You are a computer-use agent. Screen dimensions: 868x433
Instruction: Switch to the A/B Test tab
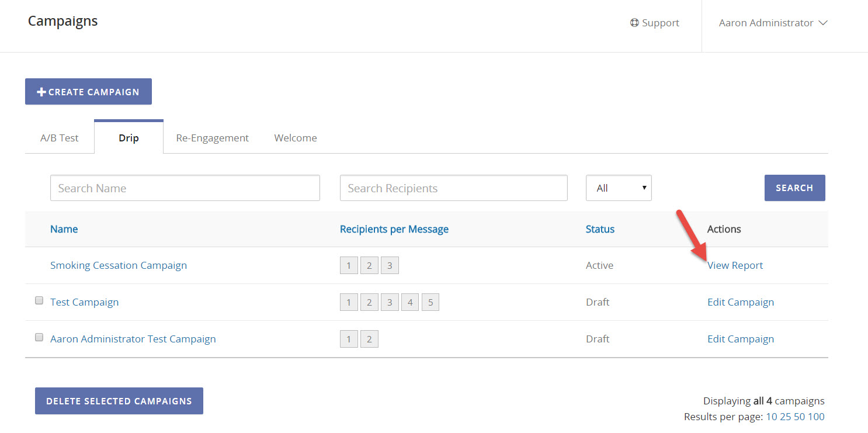[x=59, y=138]
